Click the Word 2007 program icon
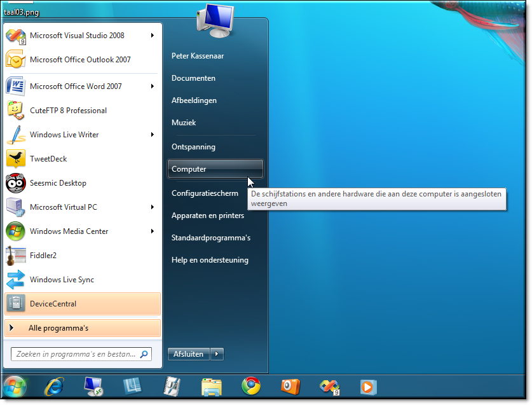 pos(16,86)
